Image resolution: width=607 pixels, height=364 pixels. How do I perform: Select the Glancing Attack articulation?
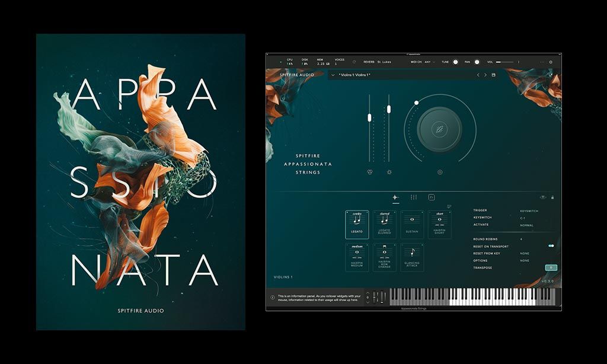(x=412, y=257)
